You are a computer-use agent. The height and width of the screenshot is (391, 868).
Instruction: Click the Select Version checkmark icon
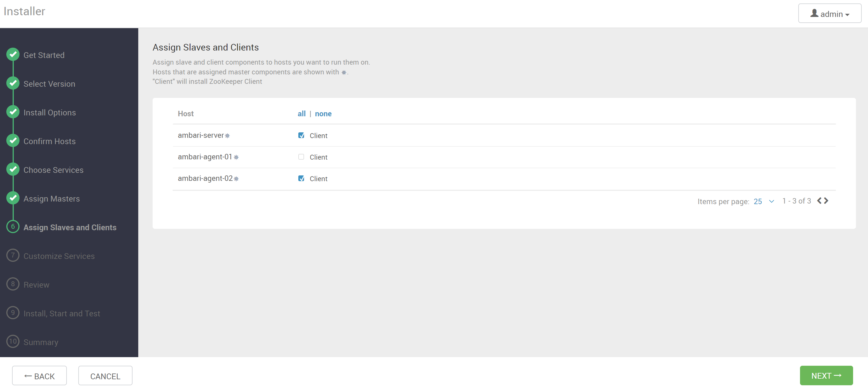[13, 83]
